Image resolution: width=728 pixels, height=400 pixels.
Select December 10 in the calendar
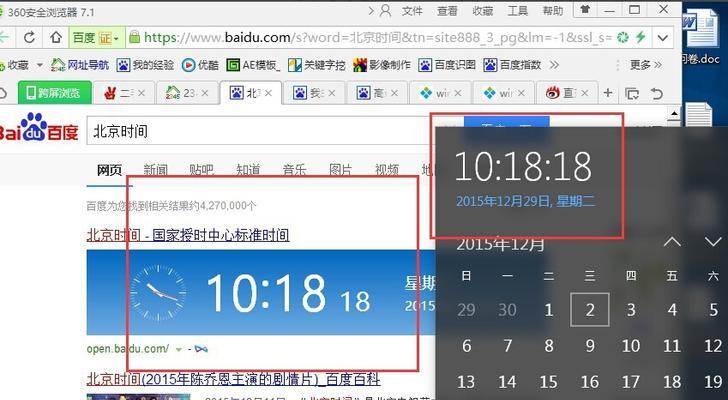click(x=631, y=346)
